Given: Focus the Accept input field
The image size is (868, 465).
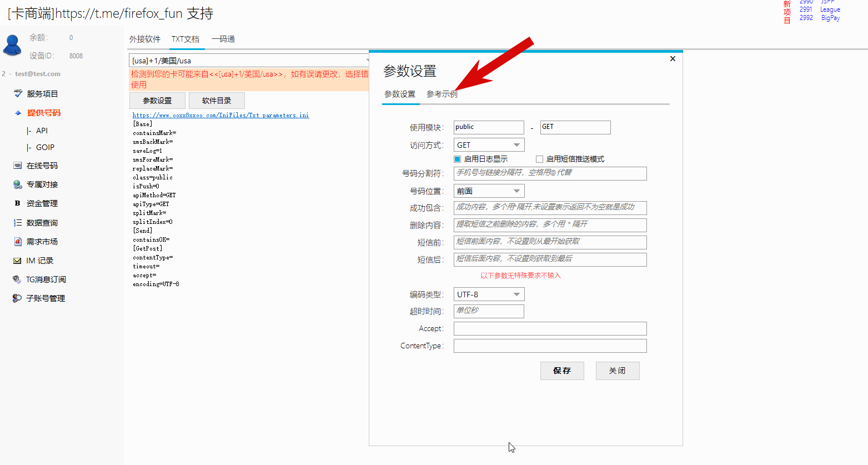Looking at the screenshot, I should click(550, 328).
